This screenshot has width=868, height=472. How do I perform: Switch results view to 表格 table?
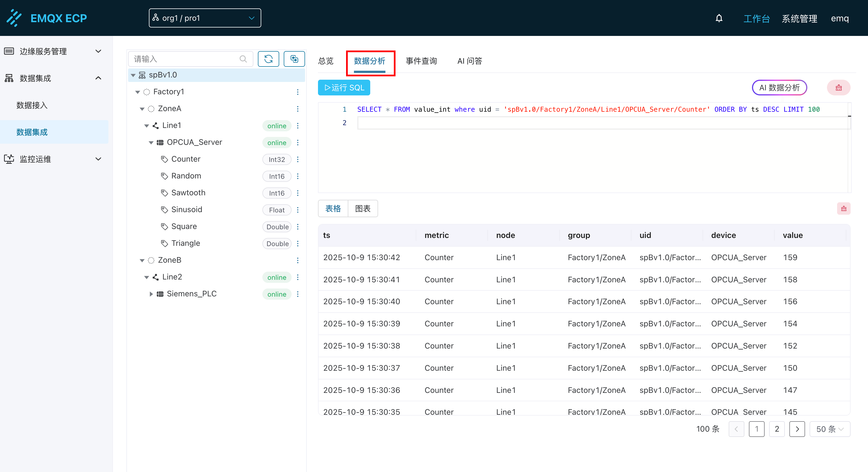(333, 209)
